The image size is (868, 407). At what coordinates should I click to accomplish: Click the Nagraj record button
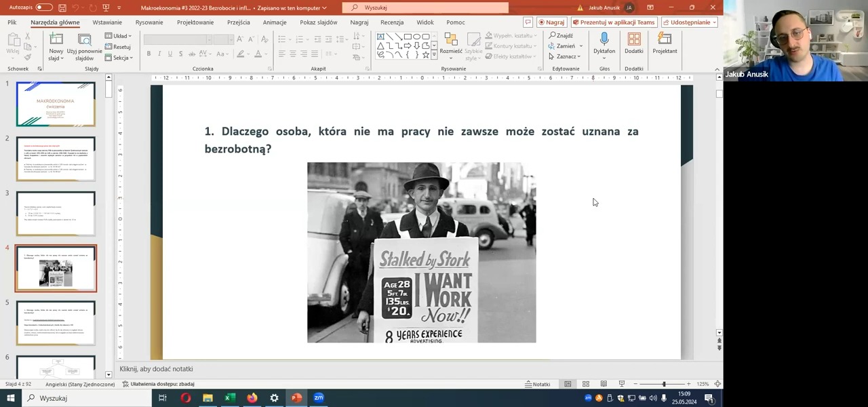(x=551, y=22)
